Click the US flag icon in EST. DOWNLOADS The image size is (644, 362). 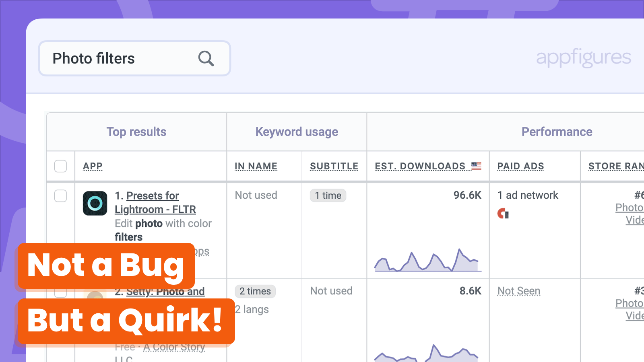(x=477, y=166)
